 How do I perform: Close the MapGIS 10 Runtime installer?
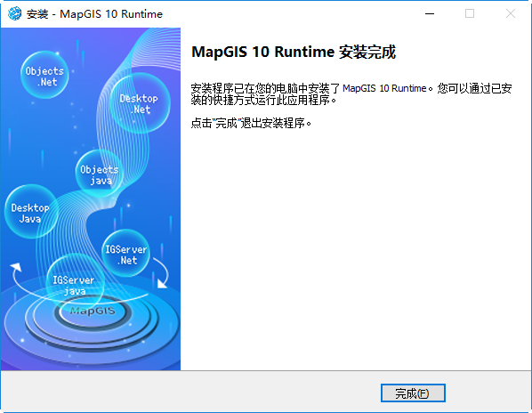coord(511,13)
